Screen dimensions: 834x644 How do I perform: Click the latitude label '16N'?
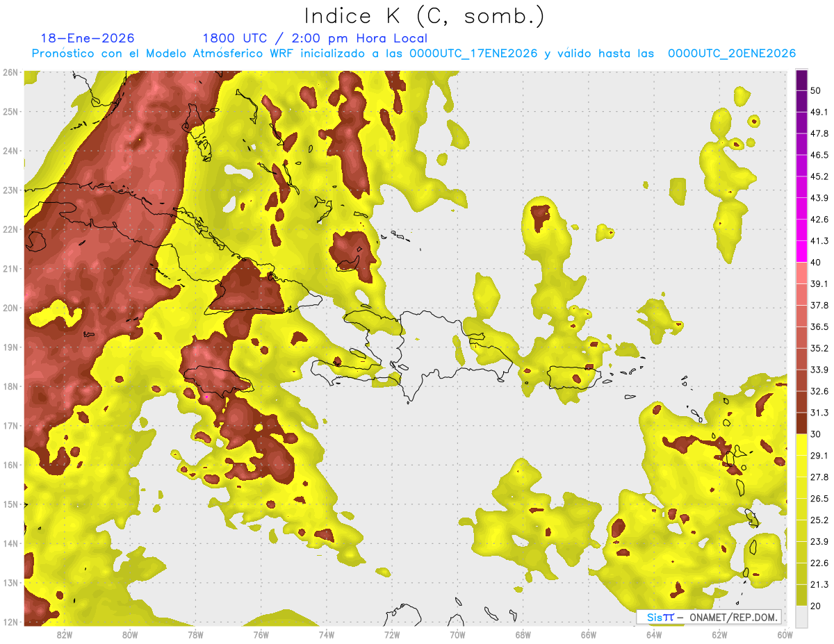[10, 465]
